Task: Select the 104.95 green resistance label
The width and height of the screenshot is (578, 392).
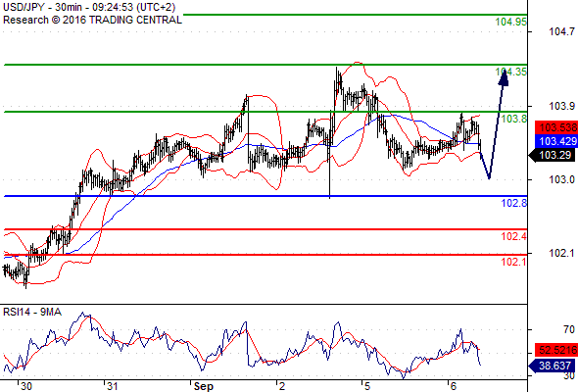Action: (511, 22)
